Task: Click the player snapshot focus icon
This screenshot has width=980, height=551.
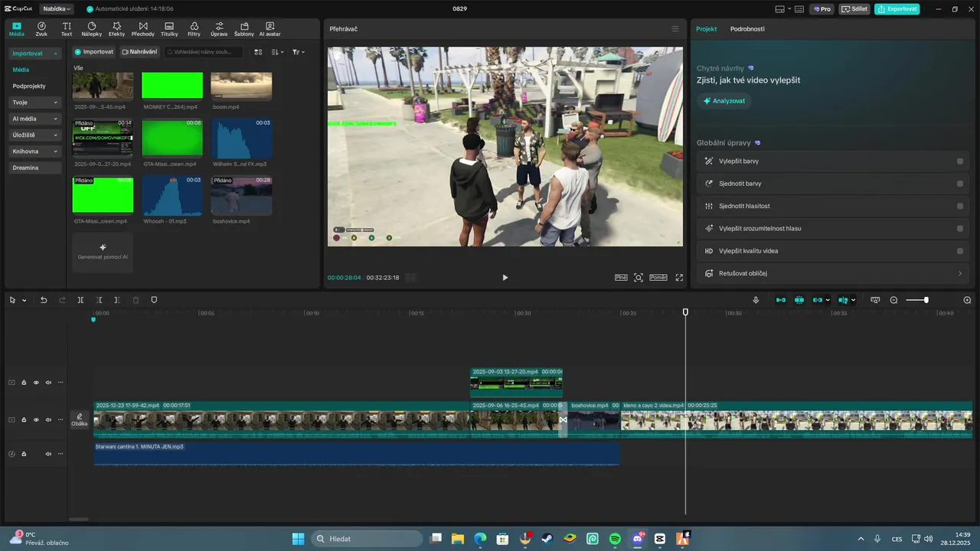Action: 639,278
